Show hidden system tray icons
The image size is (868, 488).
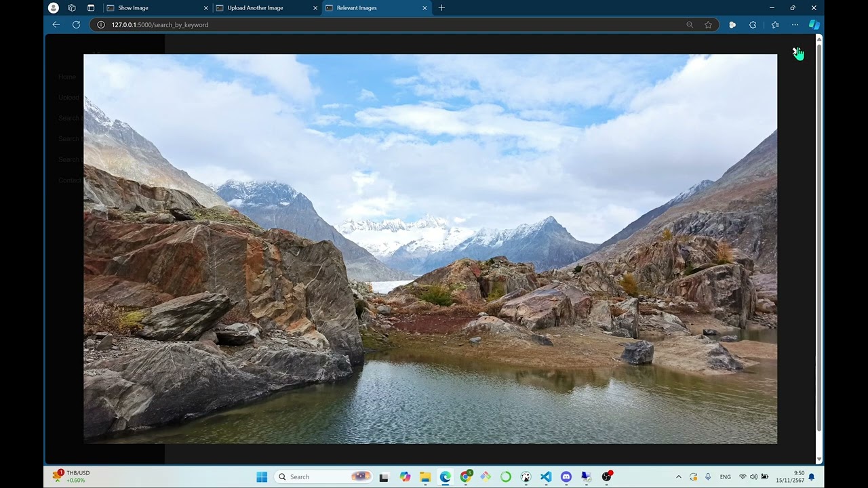point(679,477)
